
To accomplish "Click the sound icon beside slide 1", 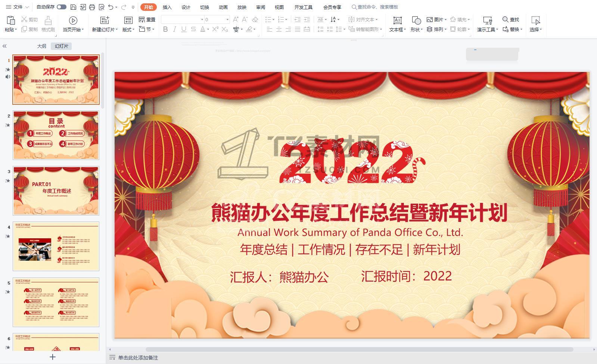I will point(7,77).
